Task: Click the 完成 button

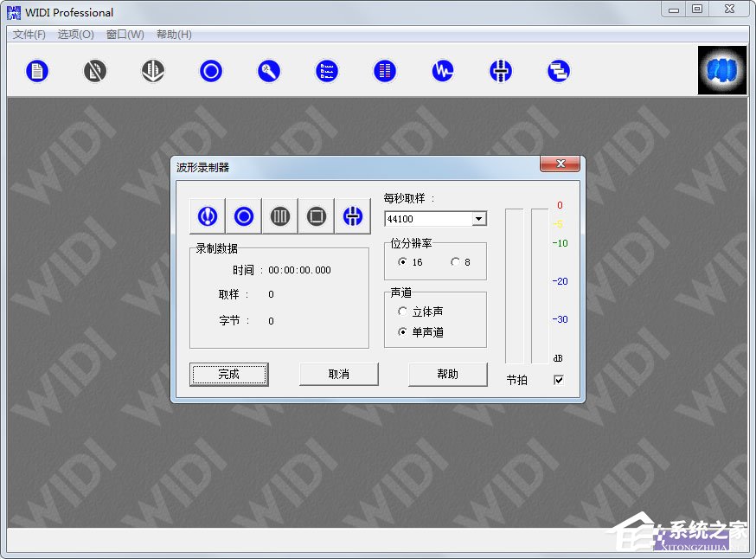Action: pos(229,375)
